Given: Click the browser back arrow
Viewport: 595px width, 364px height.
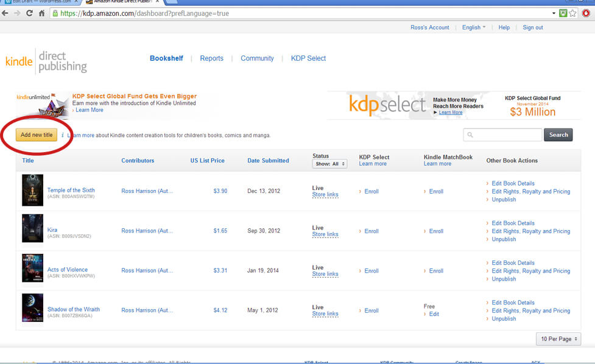Looking at the screenshot, I should coord(5,13).
